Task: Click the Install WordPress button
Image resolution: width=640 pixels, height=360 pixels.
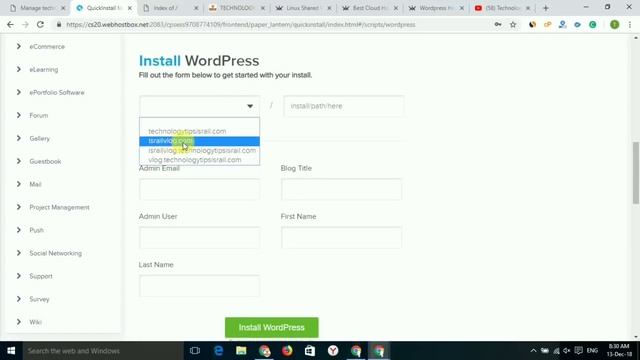Action: point(271,327)
